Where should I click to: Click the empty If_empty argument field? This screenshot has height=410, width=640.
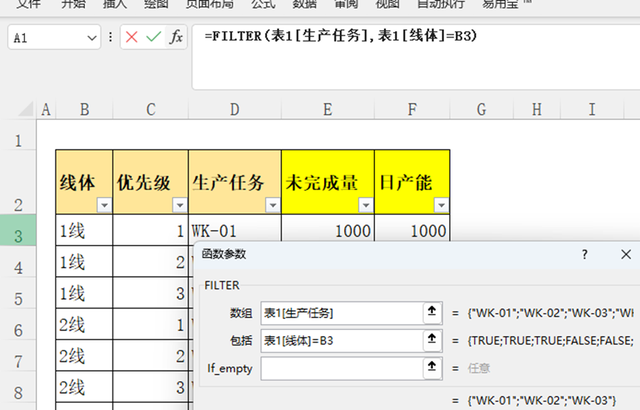(x=342, y=368)
